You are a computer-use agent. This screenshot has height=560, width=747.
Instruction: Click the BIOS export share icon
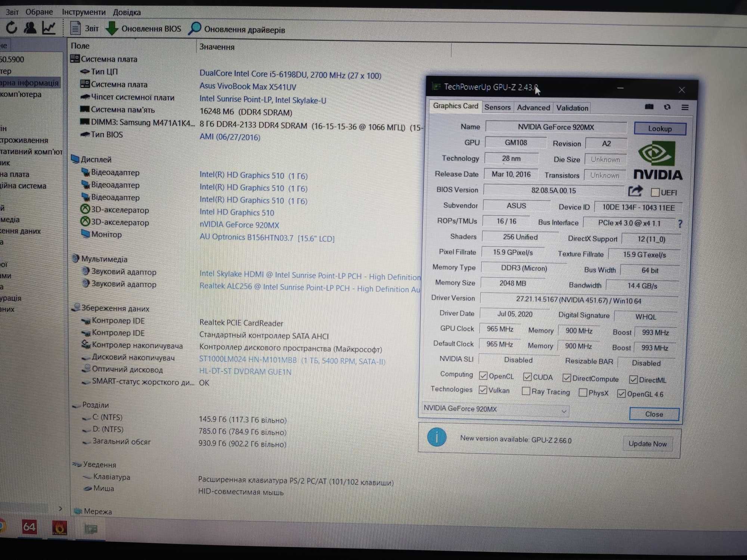[x=635, y=191]
